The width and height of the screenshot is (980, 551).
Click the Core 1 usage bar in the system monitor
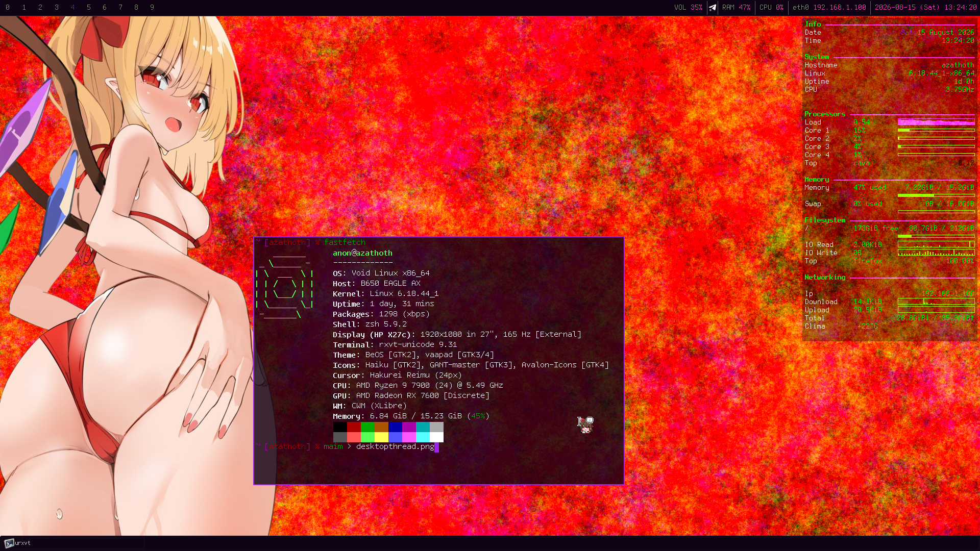coord(936,131)
